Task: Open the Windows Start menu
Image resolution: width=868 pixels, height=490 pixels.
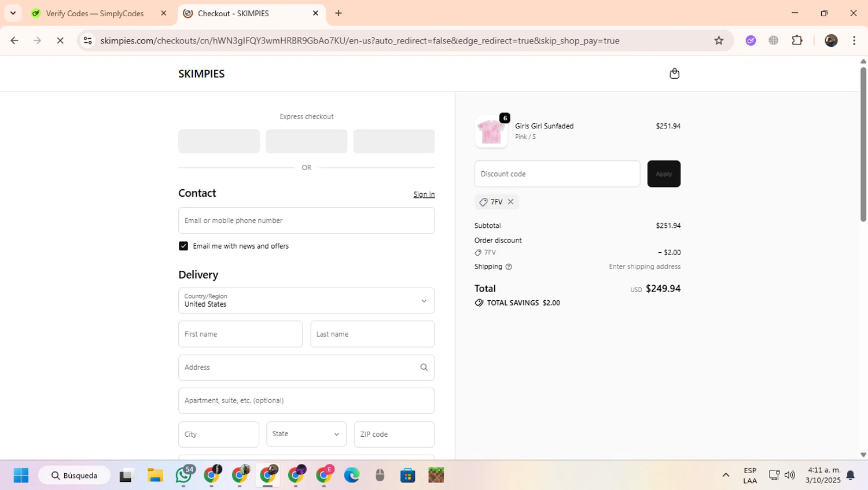Action: (21, 476)
